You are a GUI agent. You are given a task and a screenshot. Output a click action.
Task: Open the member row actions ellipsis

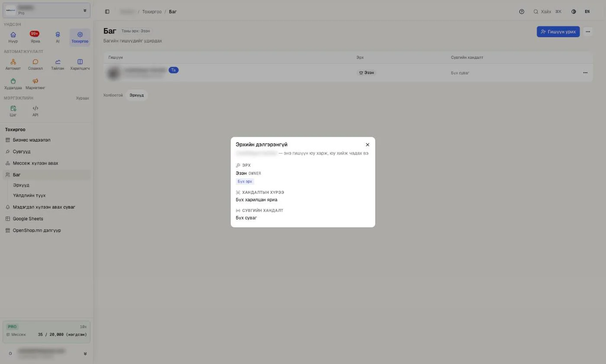pyautogui.click(x=585, y=73)
